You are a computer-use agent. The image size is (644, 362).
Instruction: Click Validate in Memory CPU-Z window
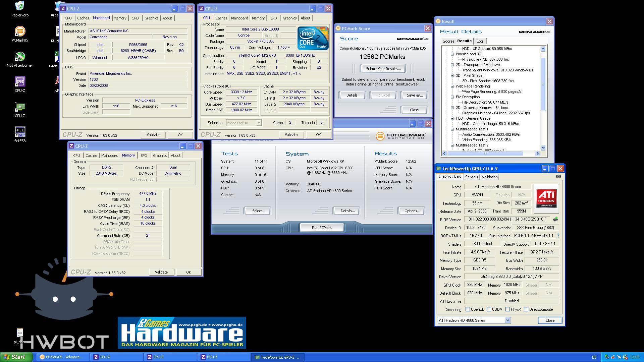(161, 272)
